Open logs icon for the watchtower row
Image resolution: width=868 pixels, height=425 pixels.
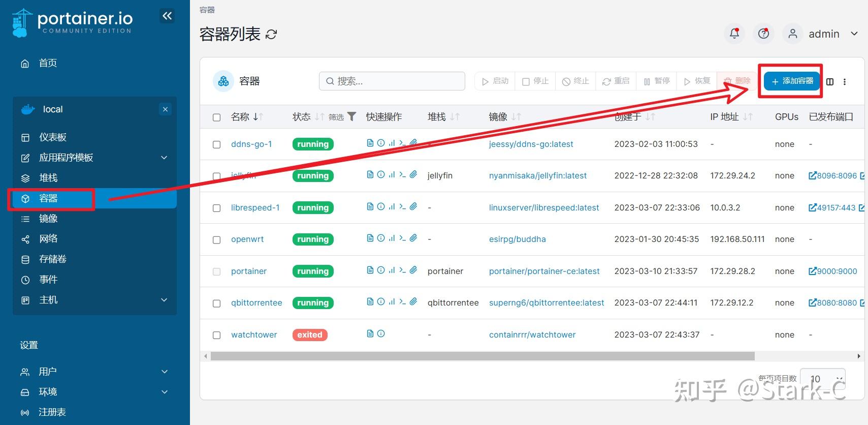tap(370, 333)
